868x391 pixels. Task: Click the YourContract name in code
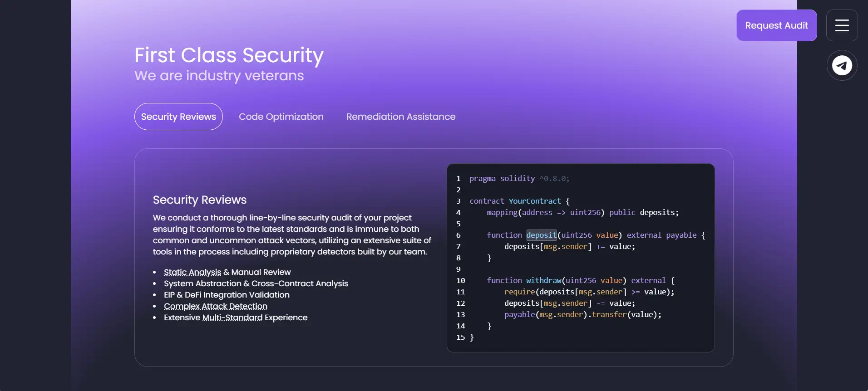coord(534,201)
